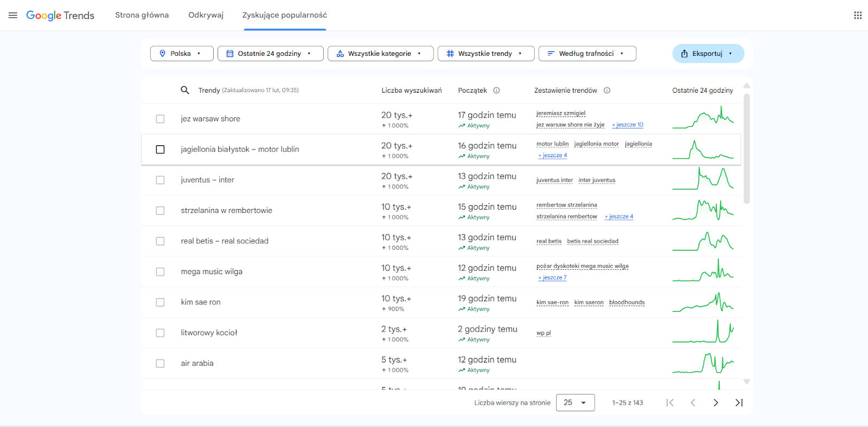
Task: Select checkbox for jez warsaw shore
Action: coord(160,119)
